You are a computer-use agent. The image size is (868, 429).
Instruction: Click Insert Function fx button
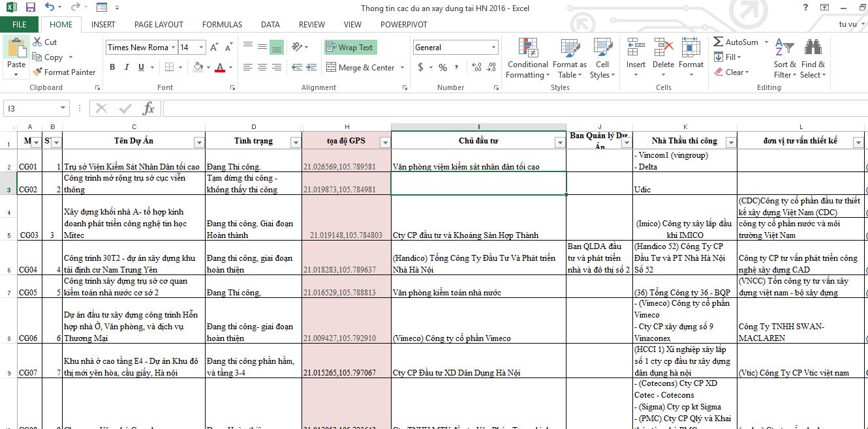[149, 108]
